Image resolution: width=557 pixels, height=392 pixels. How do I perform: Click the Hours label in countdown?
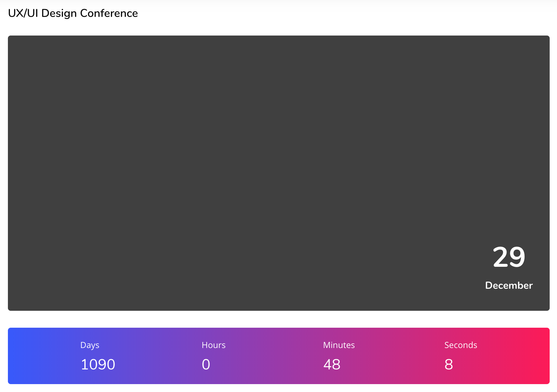214,345
